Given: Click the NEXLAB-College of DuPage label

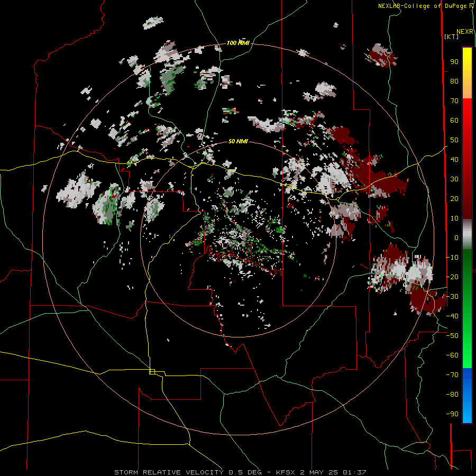Looking at the screenshot, I should tap(422, 6).
